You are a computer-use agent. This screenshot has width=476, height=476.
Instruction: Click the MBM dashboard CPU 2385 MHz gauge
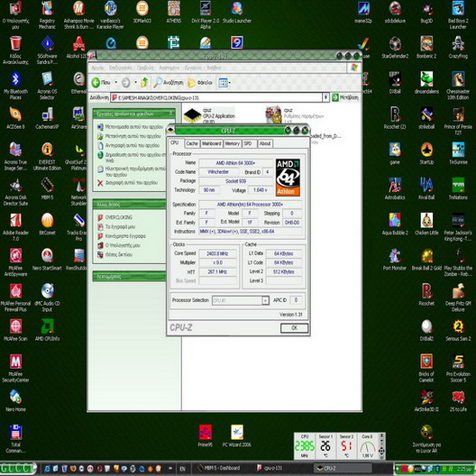[x=304, y=445]
